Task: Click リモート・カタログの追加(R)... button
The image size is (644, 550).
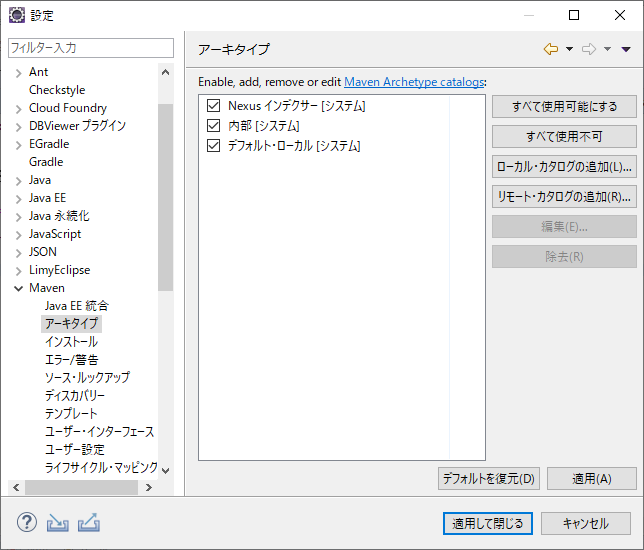Action: coord(564,197)
